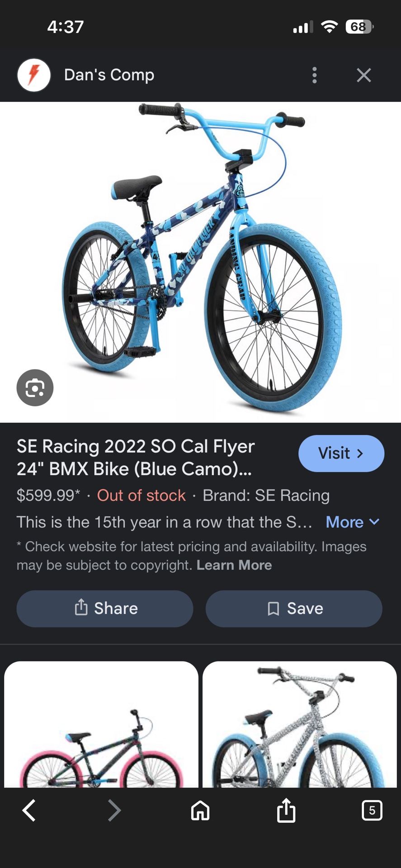Expand description with the More chevron
401x868 pixels.
coord(353,522)
